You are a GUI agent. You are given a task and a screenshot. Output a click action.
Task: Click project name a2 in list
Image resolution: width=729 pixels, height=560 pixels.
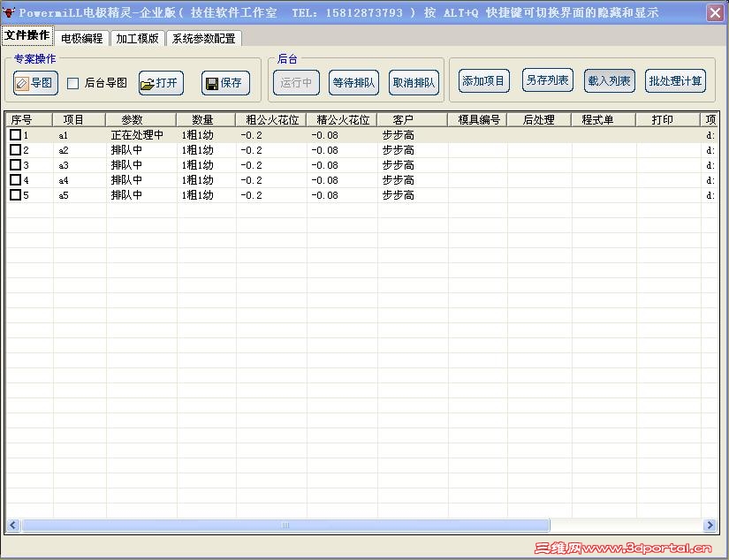pos(64,150)
